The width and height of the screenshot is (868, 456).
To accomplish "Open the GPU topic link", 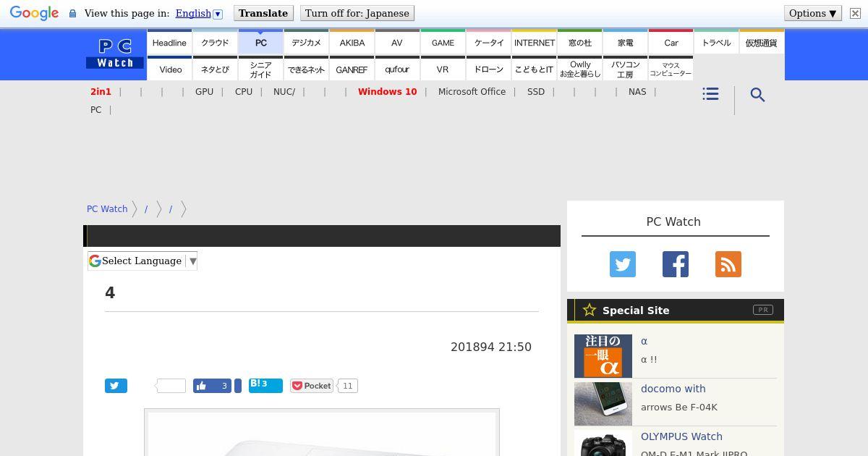I will pyautogui.click(x=204, y=92).
